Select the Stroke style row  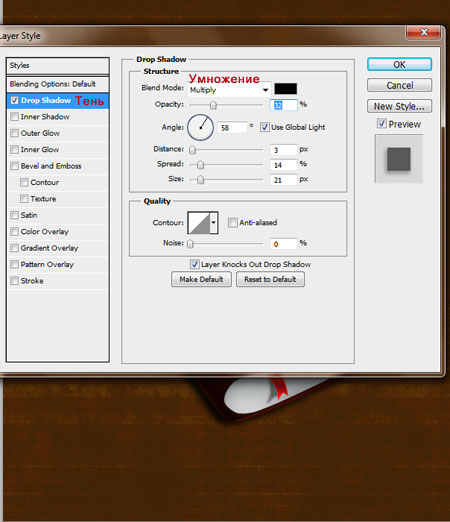click(x=58, y=281)
